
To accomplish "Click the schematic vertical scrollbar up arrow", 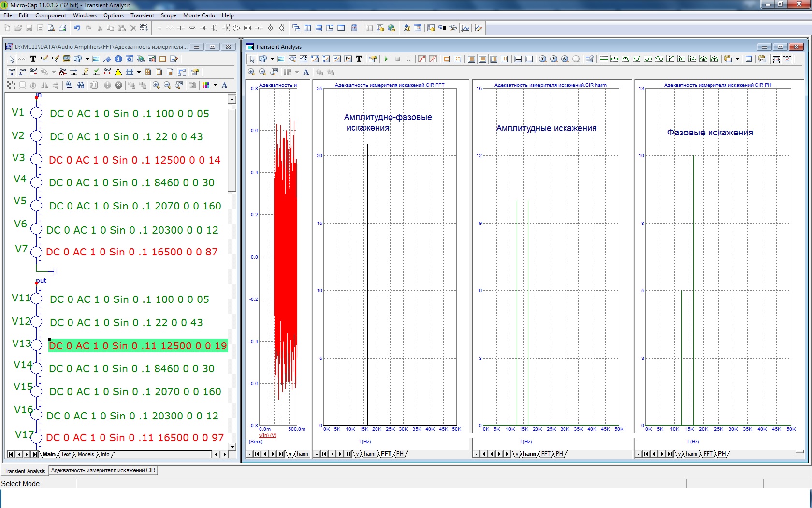I will click(232, 99).
